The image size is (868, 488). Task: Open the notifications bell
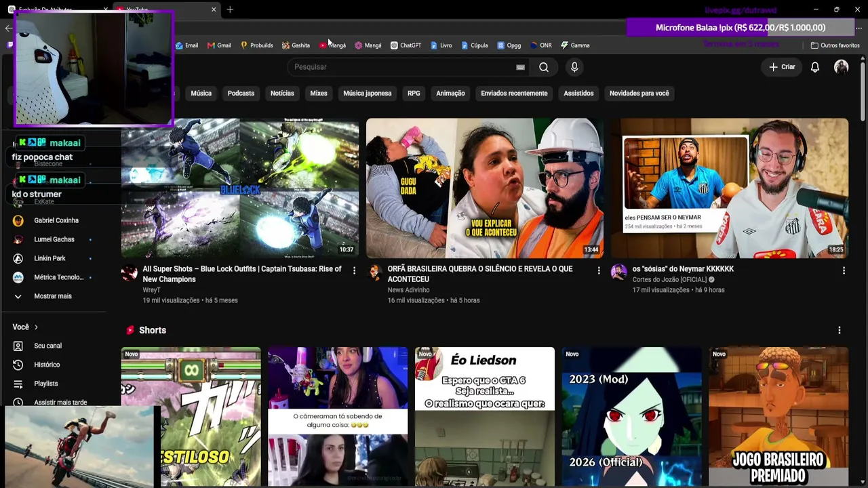pyautogui.click(x=815, y=67)
